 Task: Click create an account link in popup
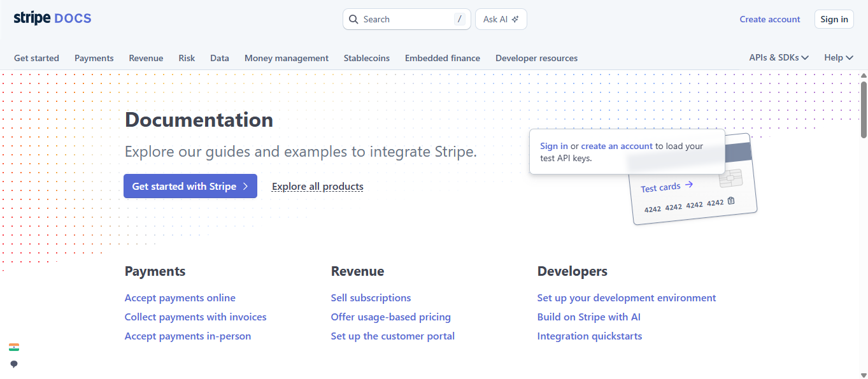(617, 146)
